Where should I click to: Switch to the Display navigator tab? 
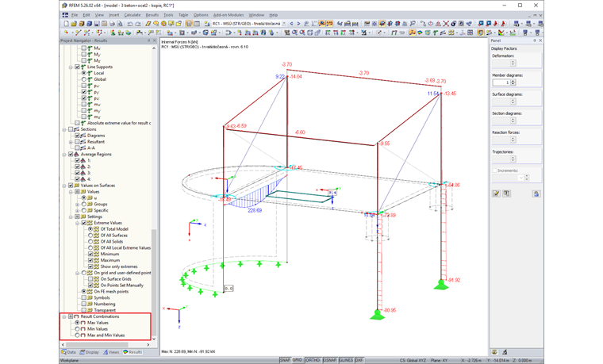click(89, 352)
